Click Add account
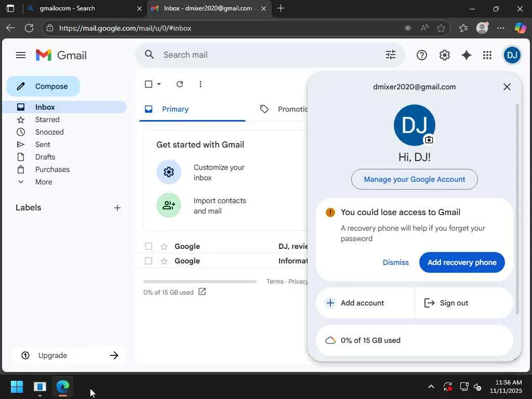Image resolution: width=532 pixels, height=399 pixels. pos(365,303)
